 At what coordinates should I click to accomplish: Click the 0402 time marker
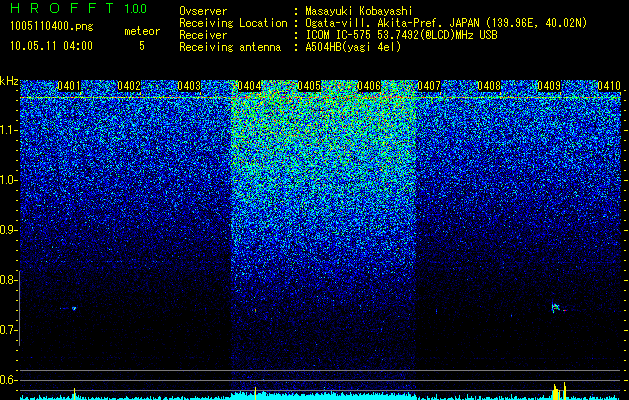[129, 86]
